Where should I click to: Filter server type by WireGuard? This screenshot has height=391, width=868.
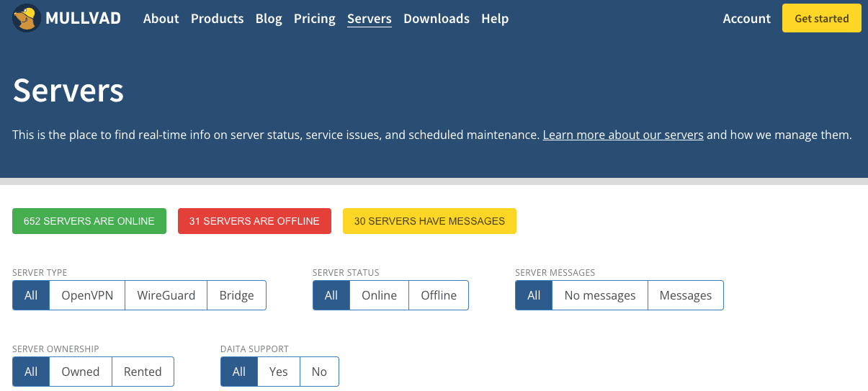point(166,295)
